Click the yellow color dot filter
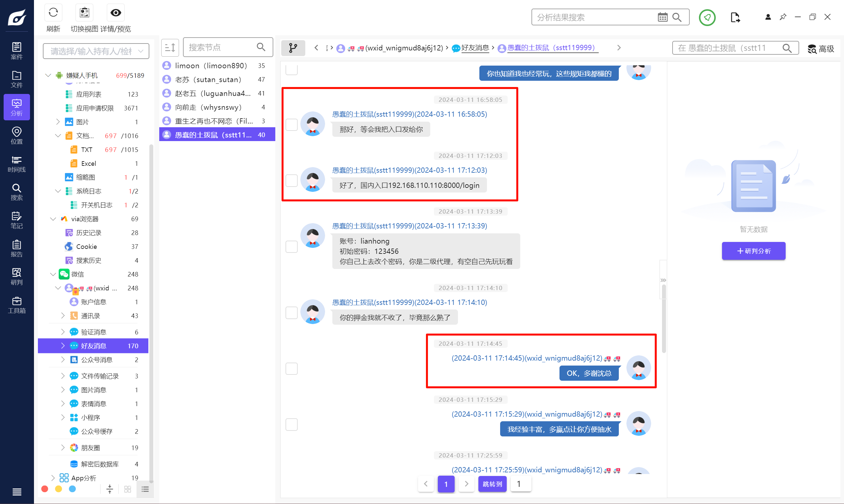 point(58,489)
